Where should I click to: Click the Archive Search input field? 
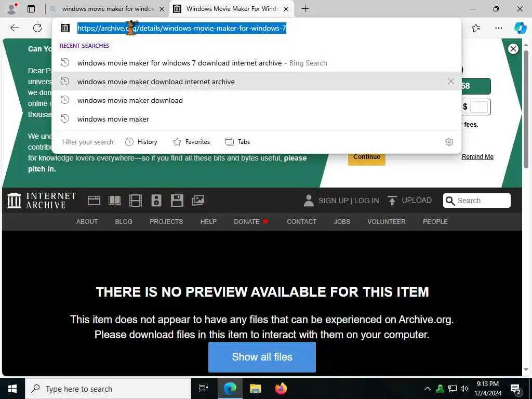click(477, 201)
